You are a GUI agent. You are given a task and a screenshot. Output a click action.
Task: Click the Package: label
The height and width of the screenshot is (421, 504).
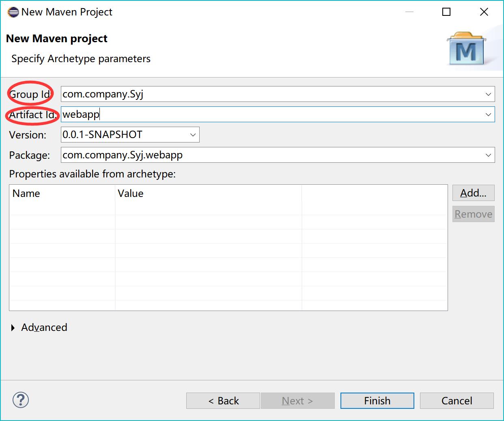[x=30, y=155]
